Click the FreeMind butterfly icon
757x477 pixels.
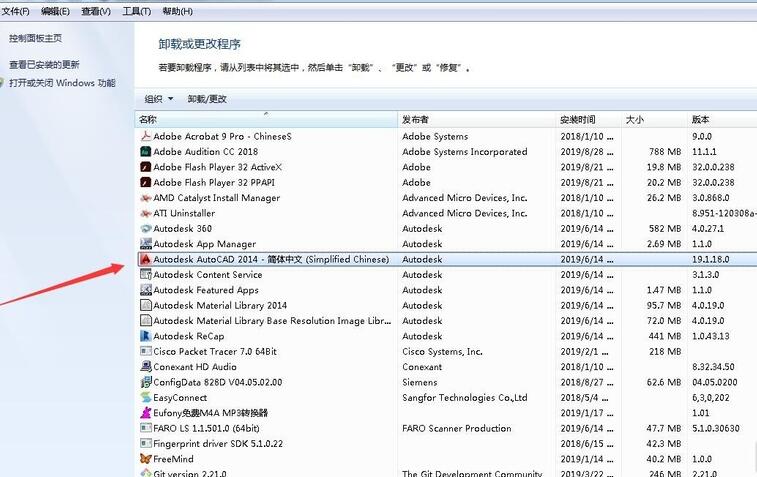coord(145,459)
